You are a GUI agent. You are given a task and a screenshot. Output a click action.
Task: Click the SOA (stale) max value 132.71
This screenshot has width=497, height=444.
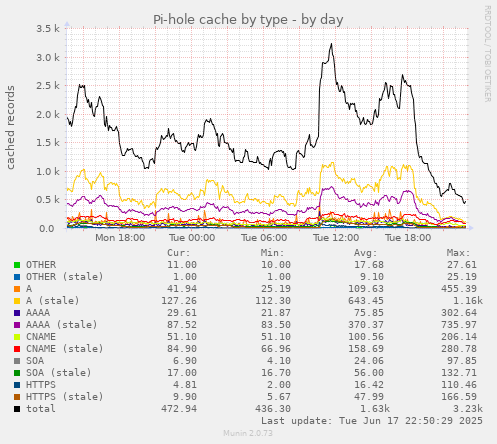coord(459,373)
